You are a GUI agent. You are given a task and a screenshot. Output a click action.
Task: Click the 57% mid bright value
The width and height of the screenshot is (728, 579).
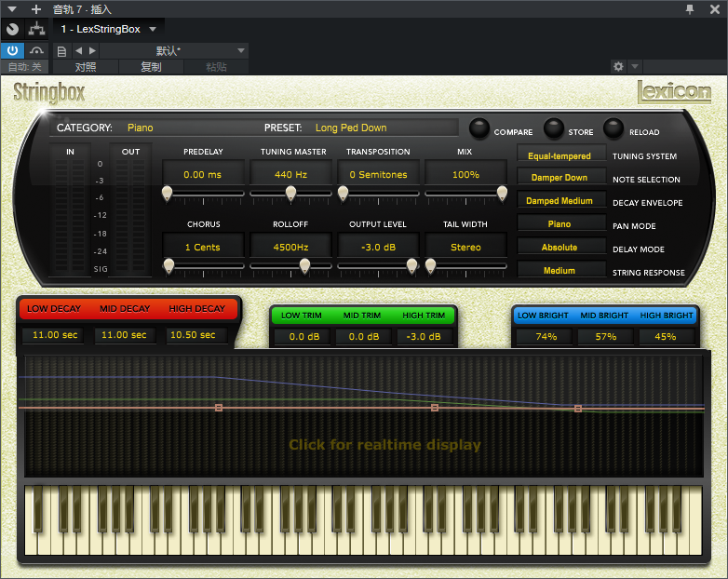click(606, 337)
